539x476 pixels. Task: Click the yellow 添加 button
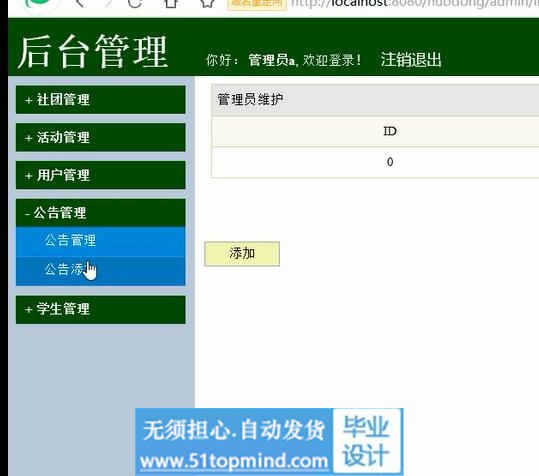pos(242,254)
